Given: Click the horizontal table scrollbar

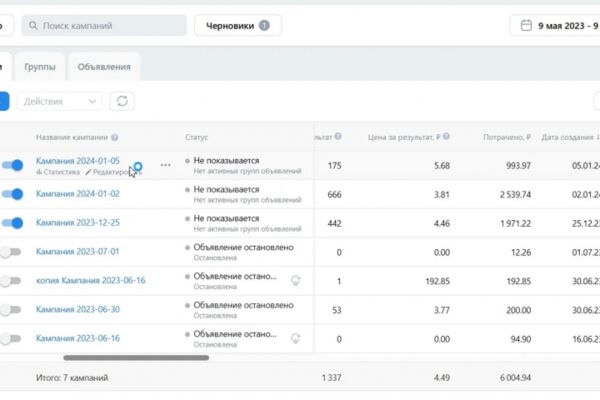Looking at the screenshot, I should point(136,358).
